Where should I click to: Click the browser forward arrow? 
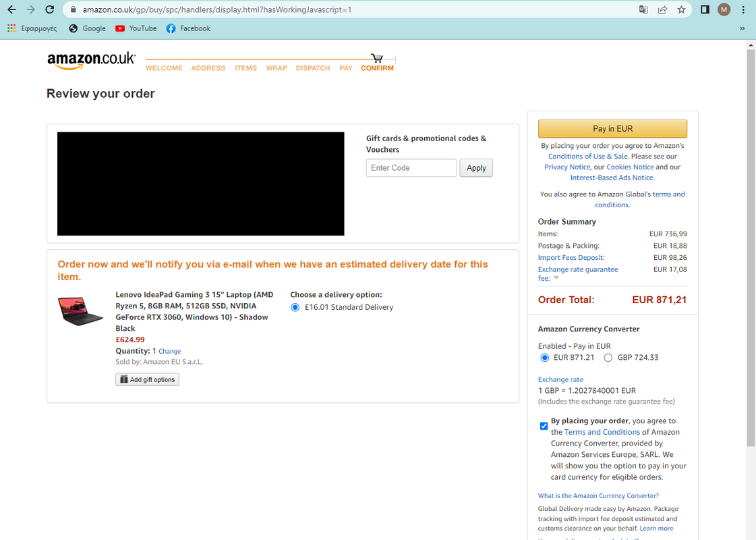[30, 9]
